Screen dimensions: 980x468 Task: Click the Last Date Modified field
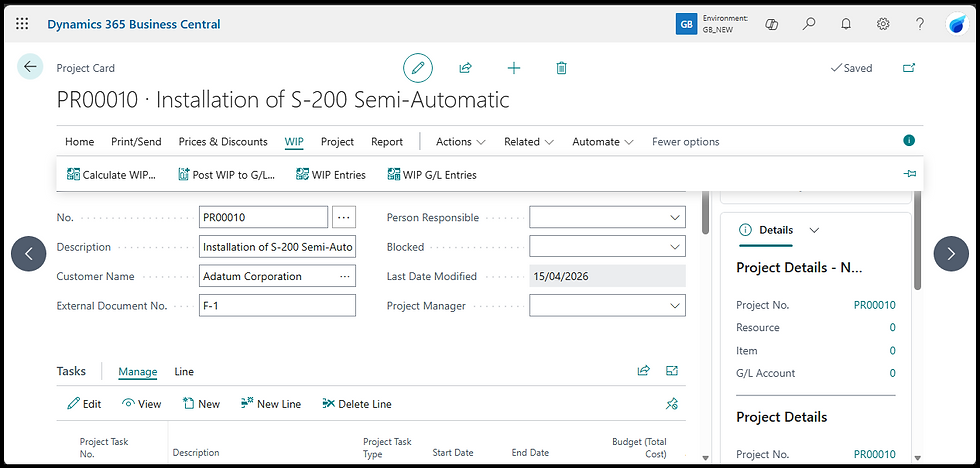click(607, 276)
